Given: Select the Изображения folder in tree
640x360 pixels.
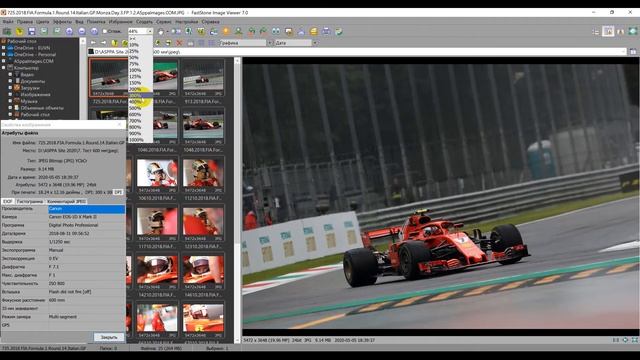Looking at the screenshot, I should [36, 95].
